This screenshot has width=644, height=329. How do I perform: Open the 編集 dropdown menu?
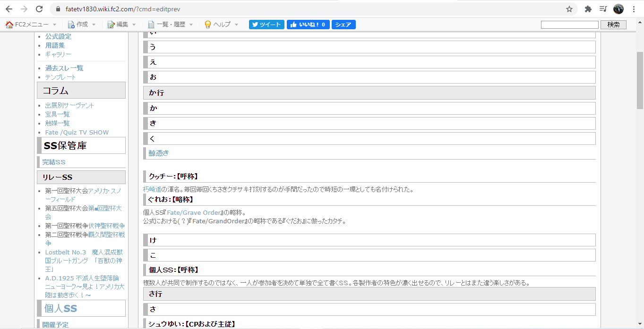tap(122, 25)
